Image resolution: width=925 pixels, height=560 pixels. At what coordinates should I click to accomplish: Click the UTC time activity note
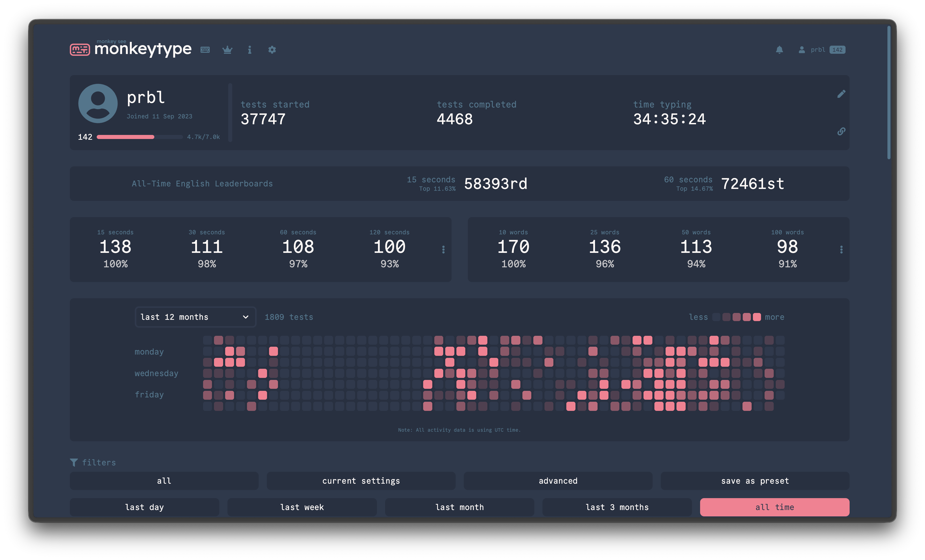tap(459, 430)
